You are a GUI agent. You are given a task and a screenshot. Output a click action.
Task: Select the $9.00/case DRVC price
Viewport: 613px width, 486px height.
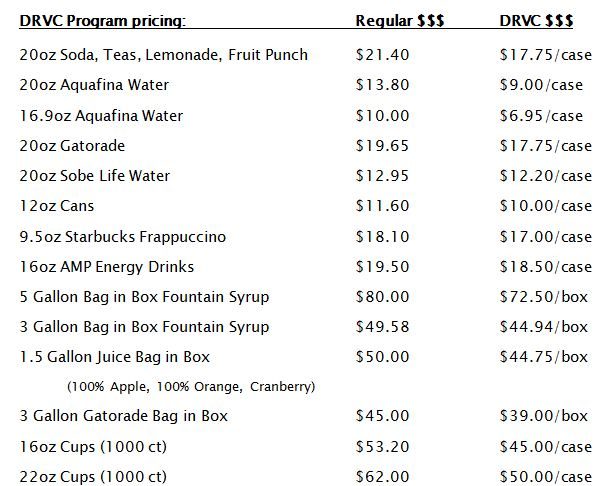tap(540, 85)
